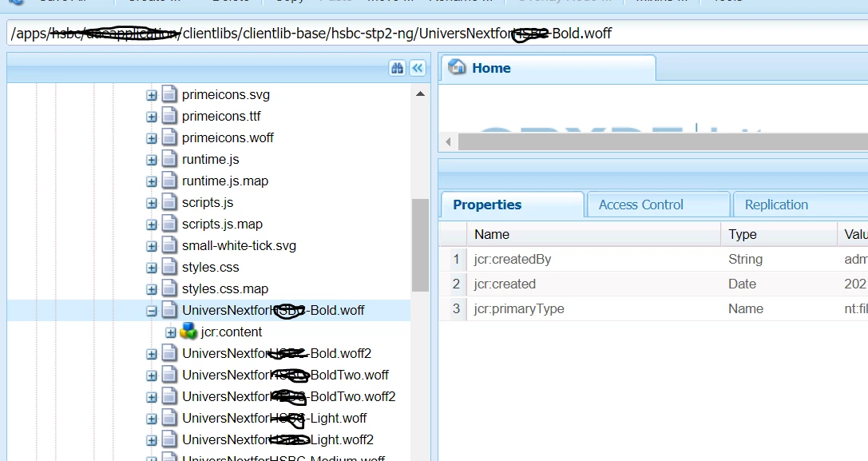This screenshot has width=868, height=461.
Task: Collapse the selected Bold.woff node
Action: click(151, 312)
